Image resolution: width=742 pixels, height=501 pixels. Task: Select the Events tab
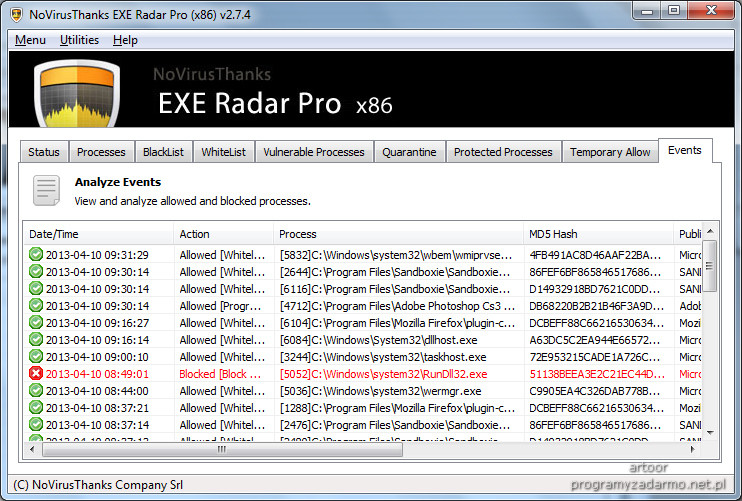click(x=685, y=150)
